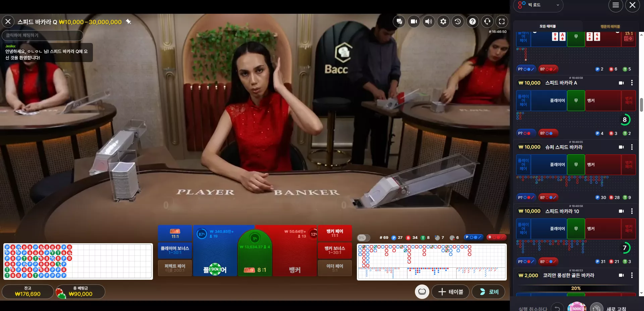Viewport: 644px width, 311px height.
Task: Open the chat bubble icon in top toolbar
Action: [399, 21]
